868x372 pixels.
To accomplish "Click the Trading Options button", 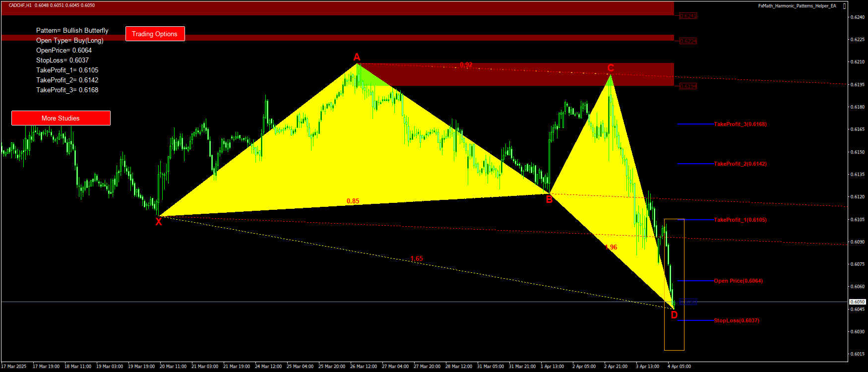I will (155, 34).
